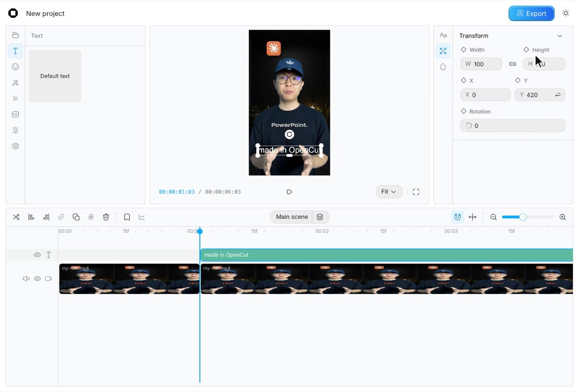
Task: Reset the Y position value arrow
Action: pos(558,95)
